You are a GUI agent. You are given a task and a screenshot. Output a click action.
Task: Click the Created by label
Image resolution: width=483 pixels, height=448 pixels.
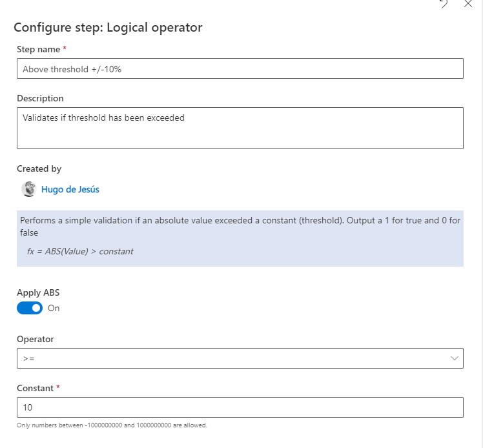[39, 168]
